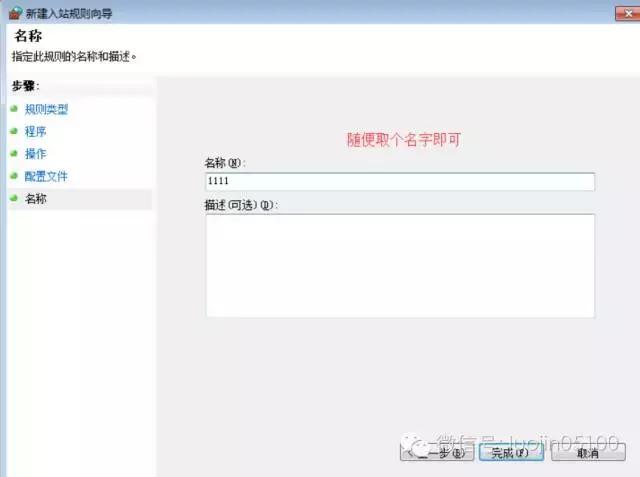Screen dimensions: 640x477
Task: Open the 配置文件 step
Action: [46, 176]
